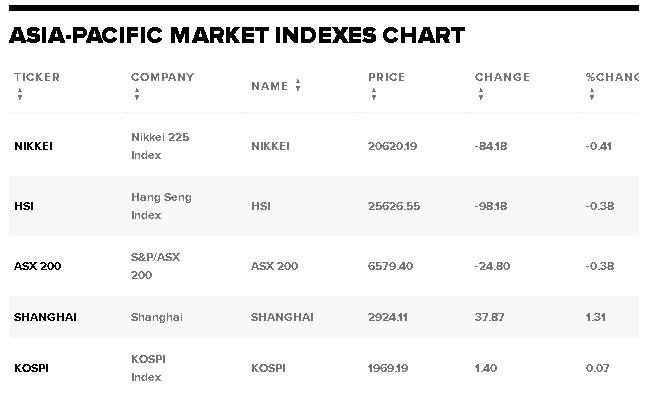647x396 pixels.
Task: Sort table by Company column arrows
Action: (x=137, y=94)
